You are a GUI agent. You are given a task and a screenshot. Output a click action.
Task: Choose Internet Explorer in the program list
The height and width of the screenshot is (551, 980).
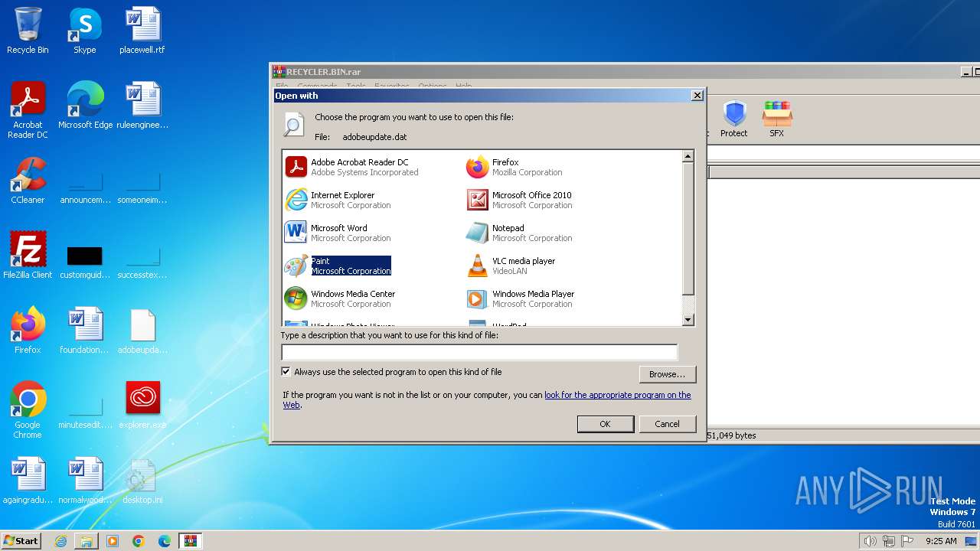tap(338, 200)
